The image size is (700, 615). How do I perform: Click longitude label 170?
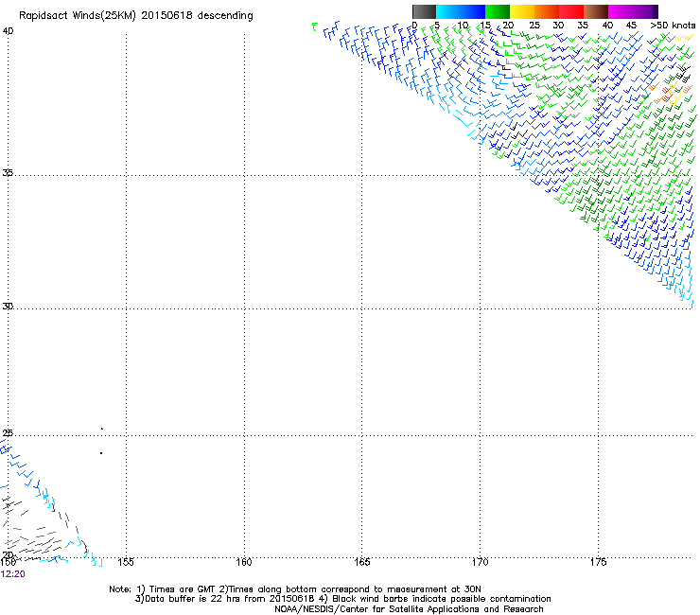(x=480, y=562)
